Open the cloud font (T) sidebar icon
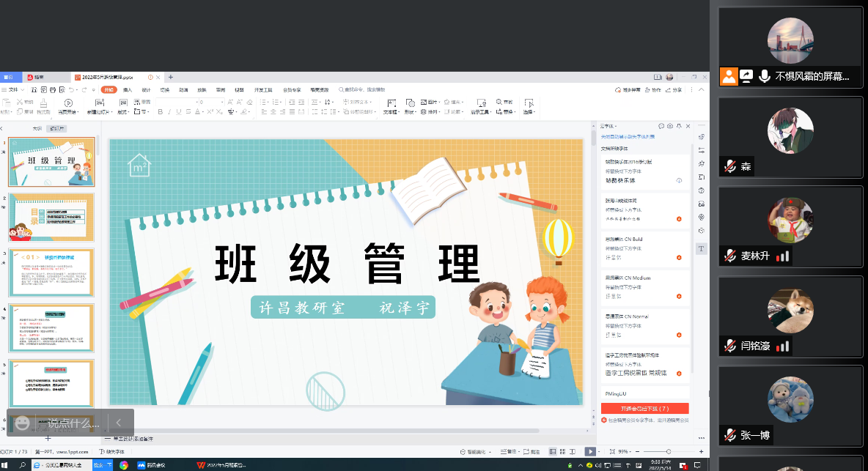 pos(701,249)
